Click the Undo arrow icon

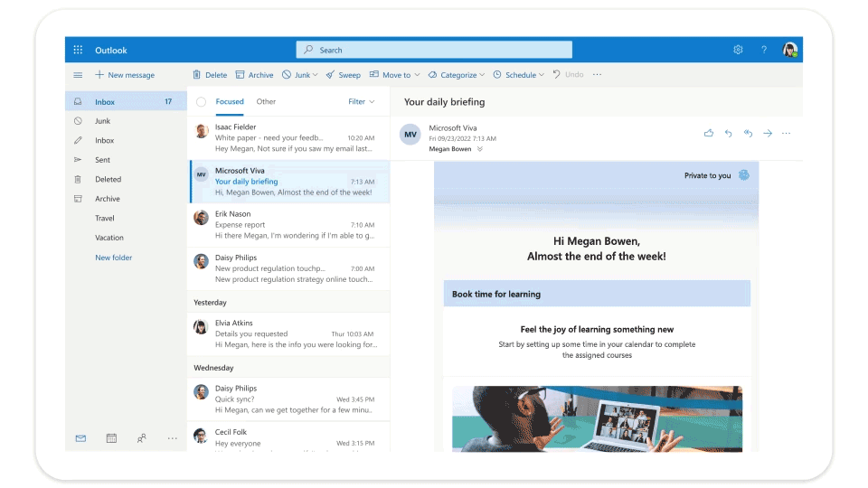pyautogui.click(x=556, y=74)
